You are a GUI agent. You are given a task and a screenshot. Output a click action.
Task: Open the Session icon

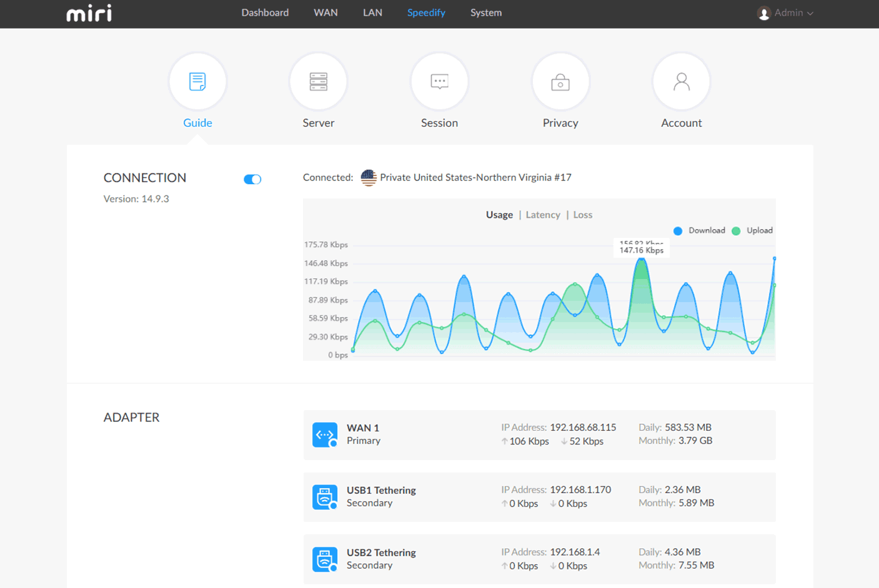(439, 81)
